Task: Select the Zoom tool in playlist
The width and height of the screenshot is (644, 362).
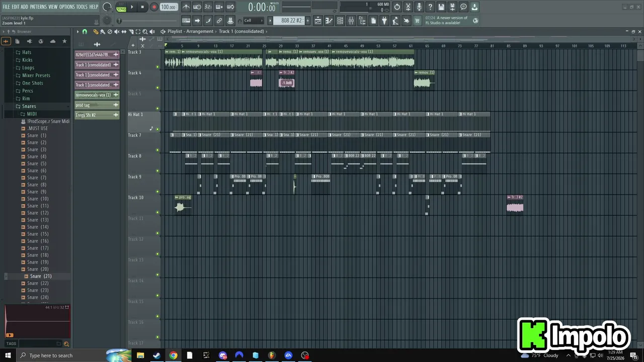Action: (145, 32)
